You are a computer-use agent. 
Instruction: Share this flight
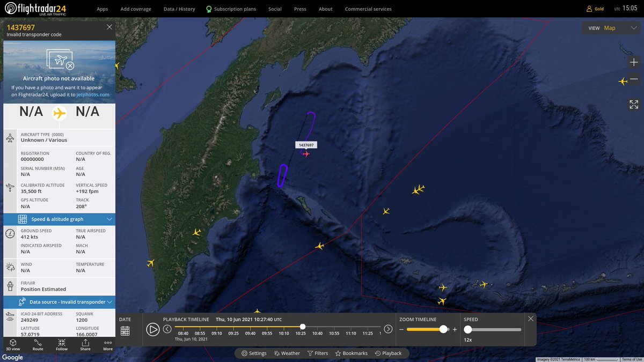click(x=85, y=344)
